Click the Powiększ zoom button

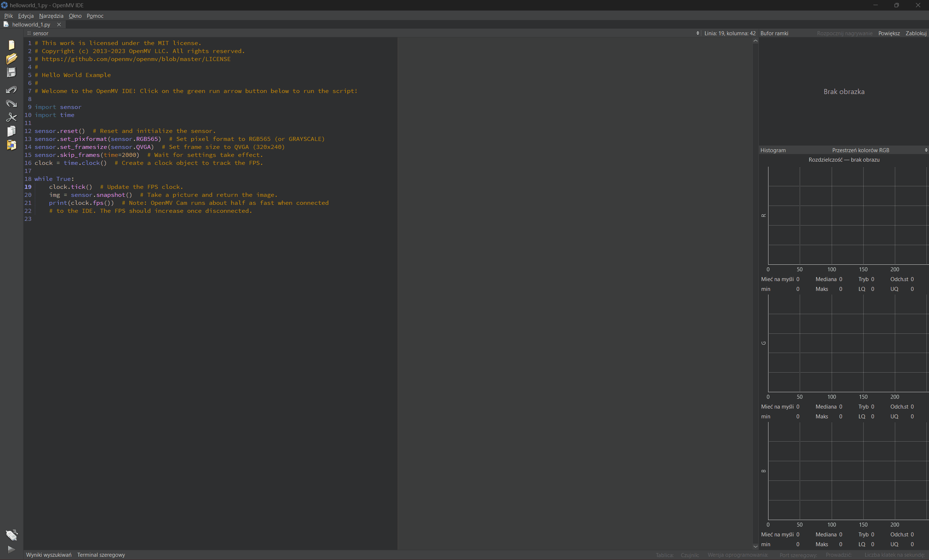[889, 33]
